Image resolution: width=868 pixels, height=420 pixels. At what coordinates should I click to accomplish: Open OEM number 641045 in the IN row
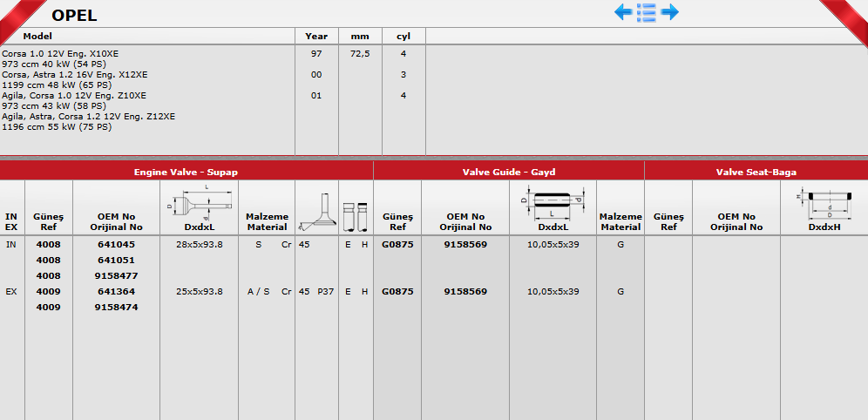tap(115, 245)
